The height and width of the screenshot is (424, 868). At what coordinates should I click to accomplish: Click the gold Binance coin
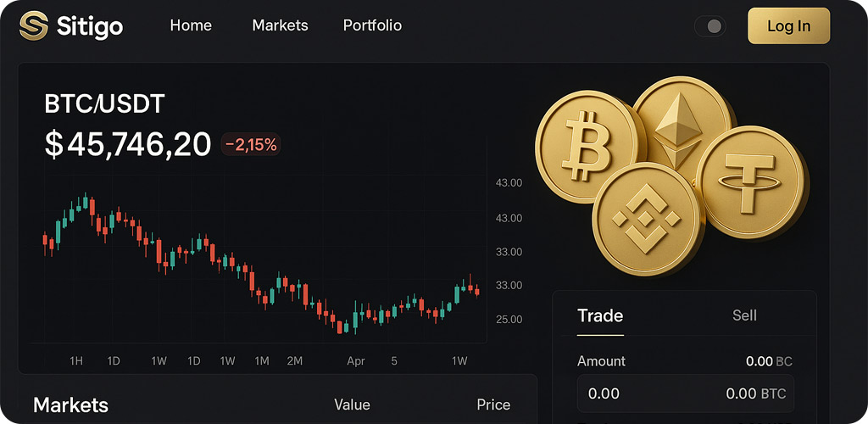[645, 219]
